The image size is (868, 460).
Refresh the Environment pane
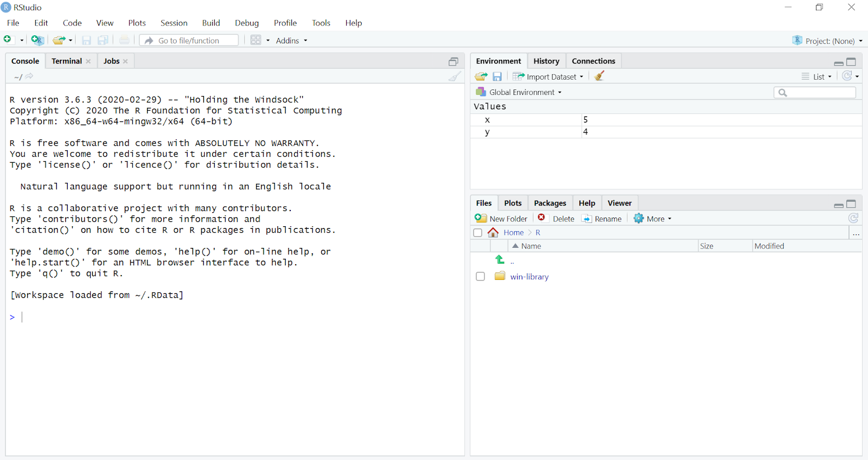847,76
